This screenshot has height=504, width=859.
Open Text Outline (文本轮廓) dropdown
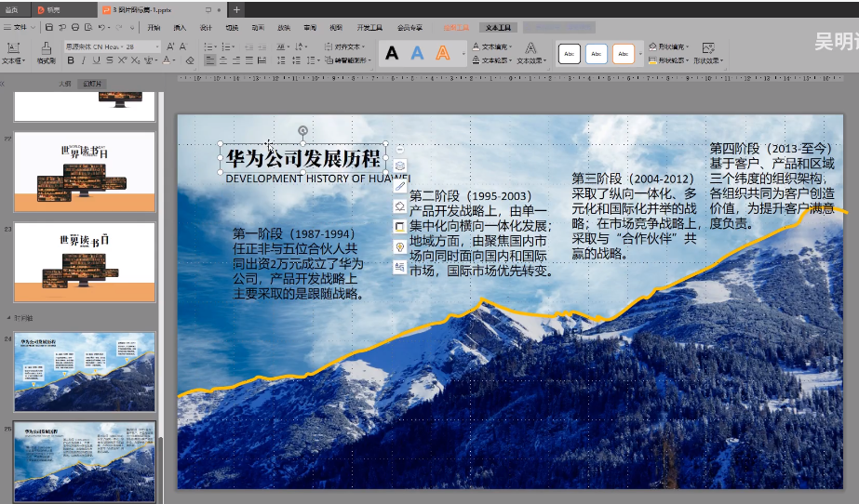[492, 60]
